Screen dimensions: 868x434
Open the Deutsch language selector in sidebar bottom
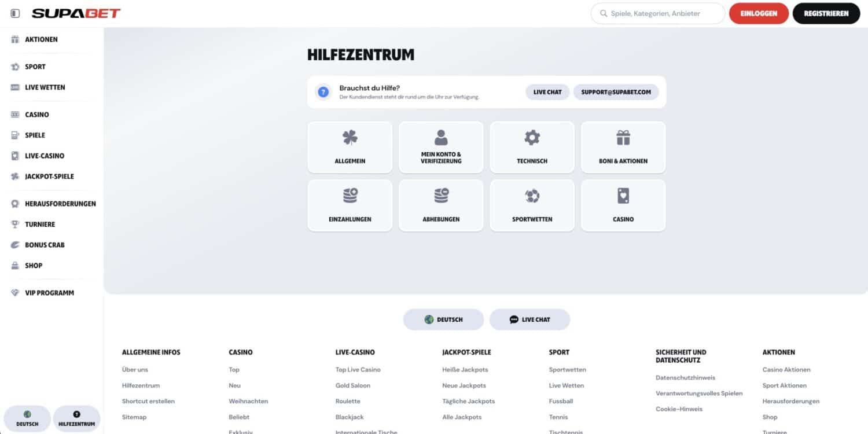27,419
